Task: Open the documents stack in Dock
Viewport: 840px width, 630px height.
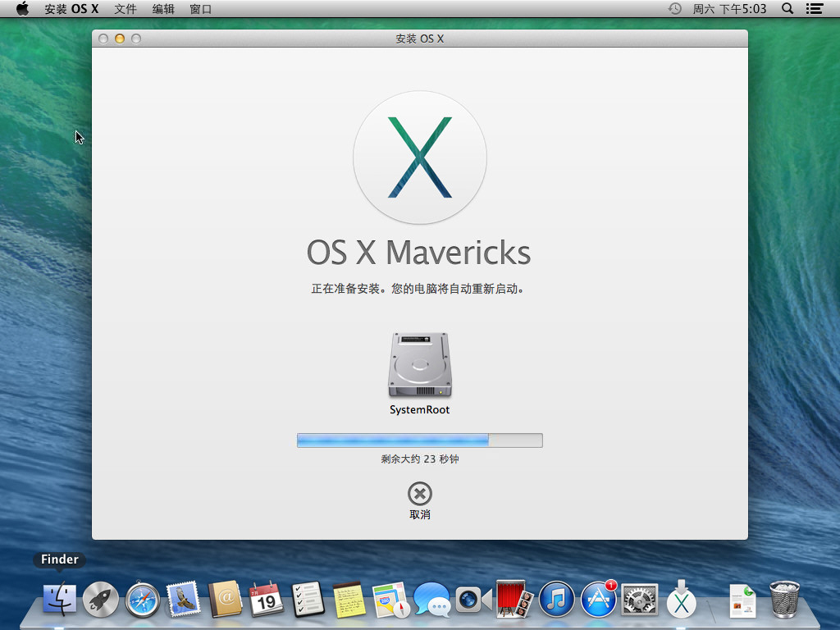Action: 743,600
